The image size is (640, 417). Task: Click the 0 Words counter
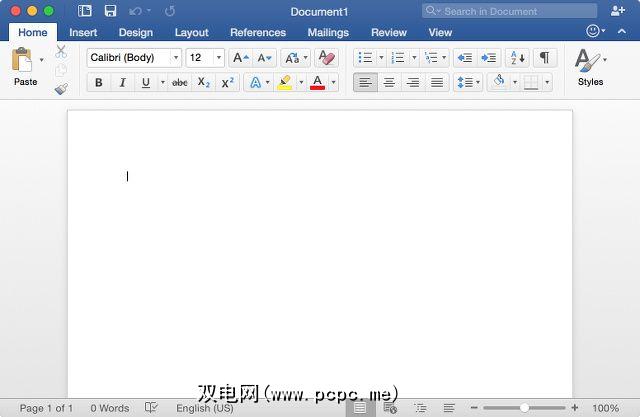point(109,408)
